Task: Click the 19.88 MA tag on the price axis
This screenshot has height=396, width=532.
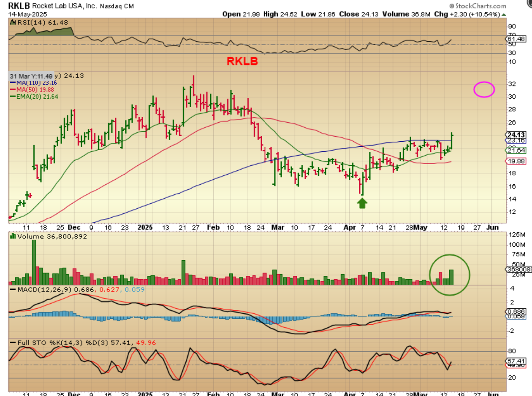Action: (x=517, y=161)
